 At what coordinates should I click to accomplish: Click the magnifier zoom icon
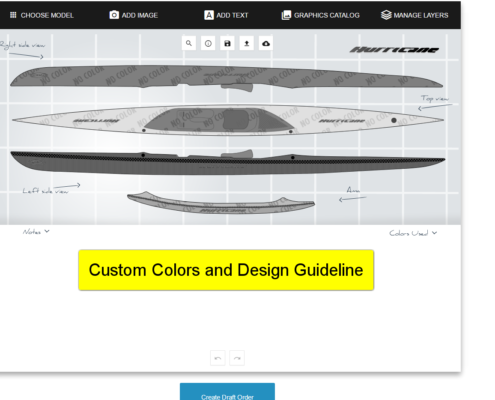click(x=189, y=43)
